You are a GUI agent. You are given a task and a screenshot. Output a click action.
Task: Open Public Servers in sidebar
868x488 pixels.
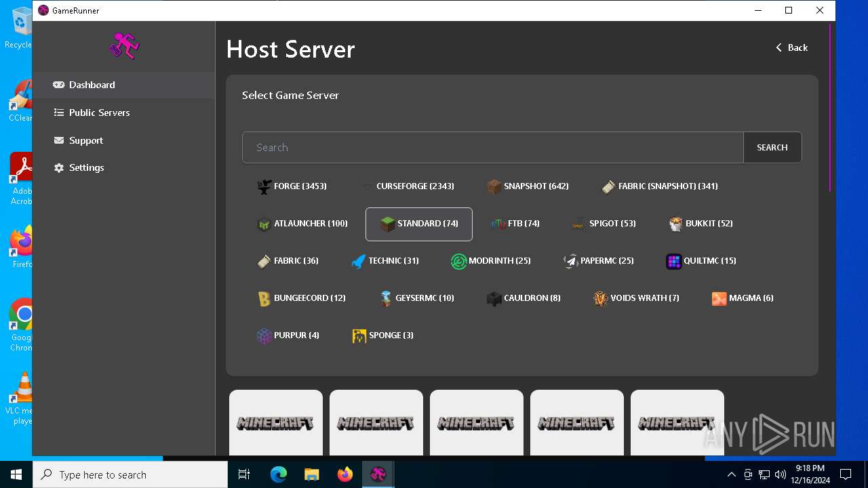(124, 113)
